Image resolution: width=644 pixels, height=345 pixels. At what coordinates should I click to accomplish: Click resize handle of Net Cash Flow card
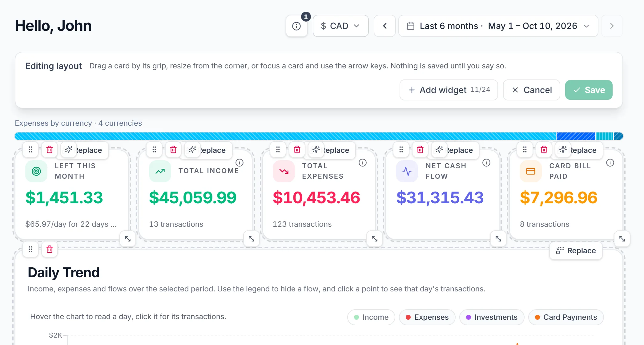pos(498,239)
